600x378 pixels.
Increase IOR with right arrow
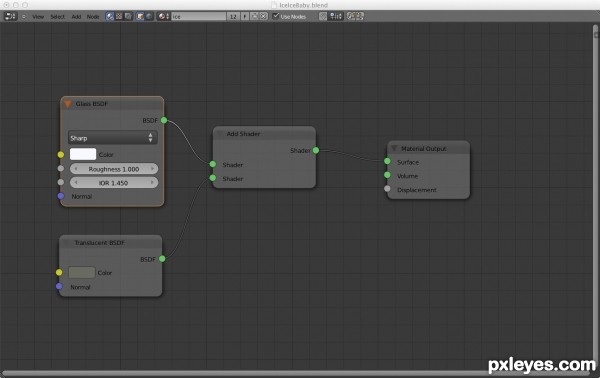point(152,182)
